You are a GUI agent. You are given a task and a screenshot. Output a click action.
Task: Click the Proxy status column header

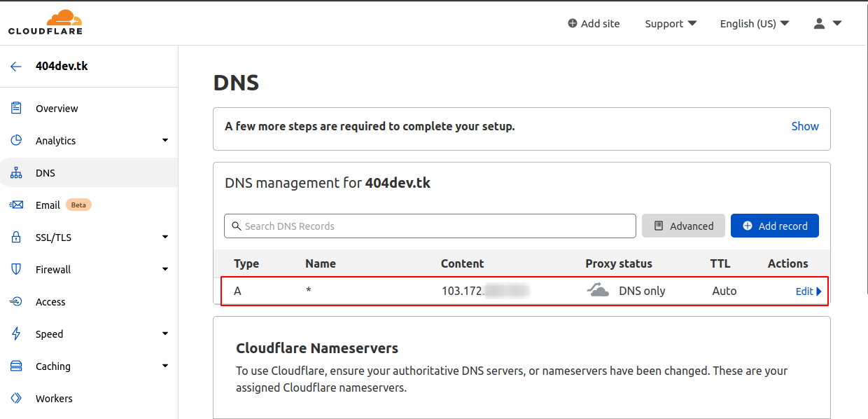[x=619, y=263]
